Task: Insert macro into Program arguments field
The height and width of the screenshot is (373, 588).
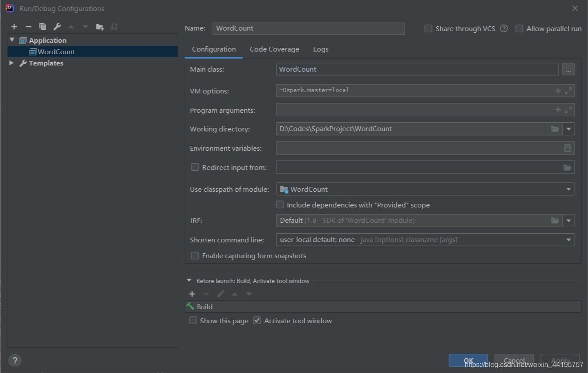Action: point(558,110)
